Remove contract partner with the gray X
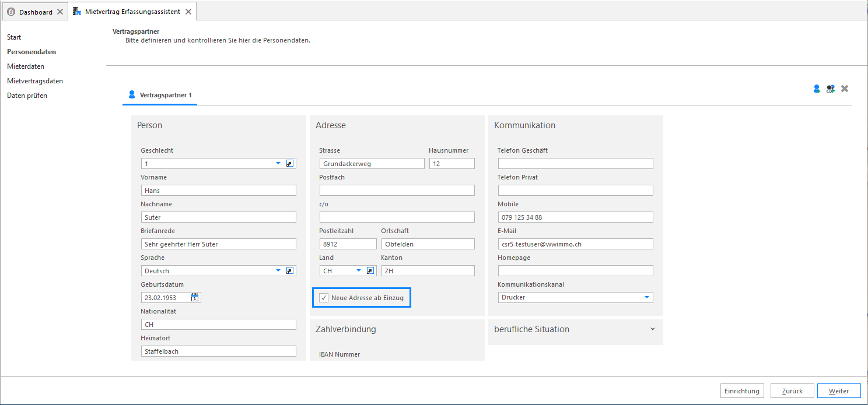The image size is (868, 405). (845, 89)
